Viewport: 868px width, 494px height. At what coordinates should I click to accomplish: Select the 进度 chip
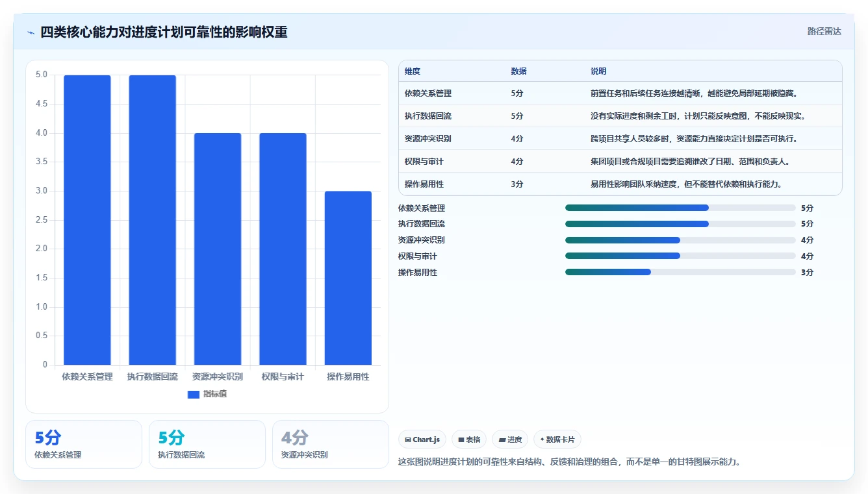click(x=510, y=439)
